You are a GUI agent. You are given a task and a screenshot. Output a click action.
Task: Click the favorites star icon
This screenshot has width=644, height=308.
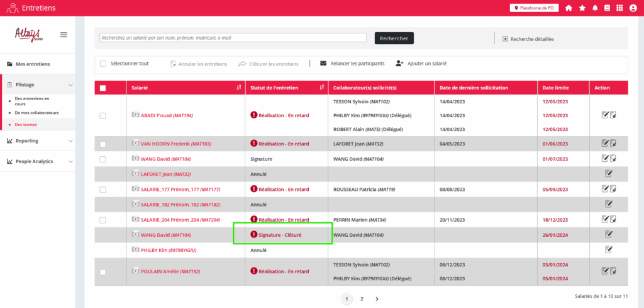tap(582, 8)
